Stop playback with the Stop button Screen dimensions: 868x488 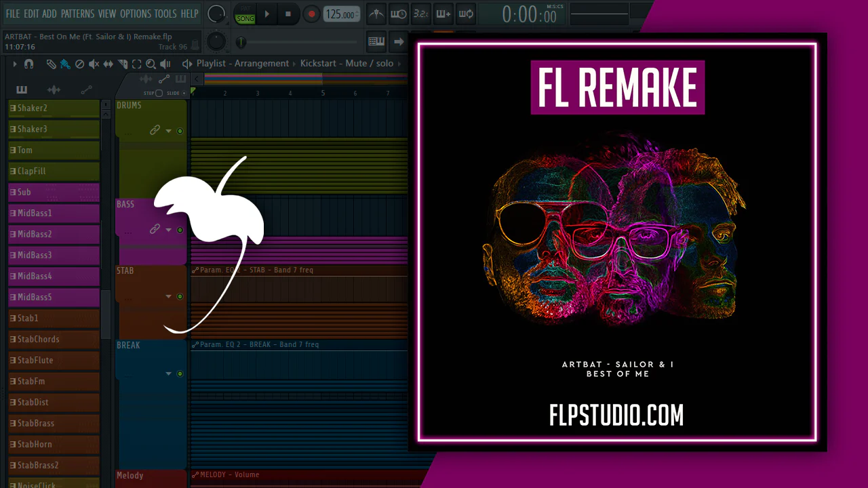[288, 14]
